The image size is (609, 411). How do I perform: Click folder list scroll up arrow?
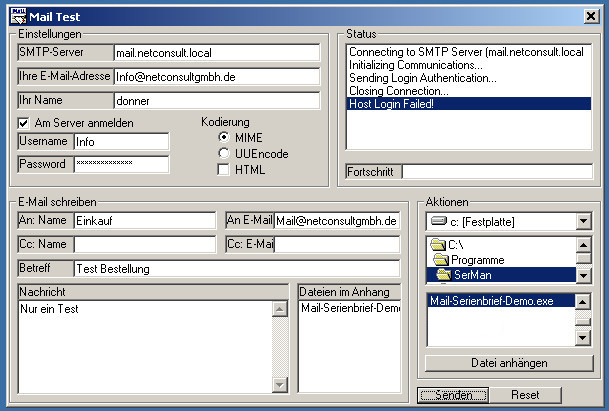583,245
